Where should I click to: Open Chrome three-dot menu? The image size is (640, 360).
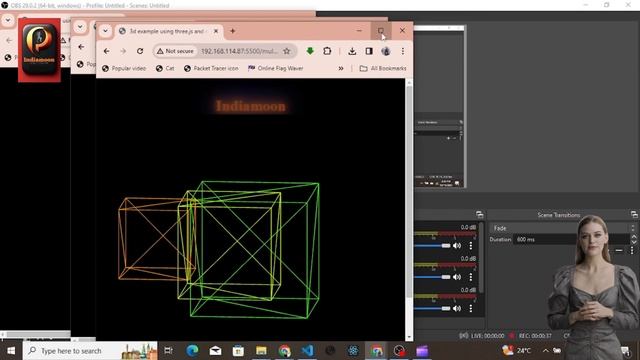[x=403, y=51]
